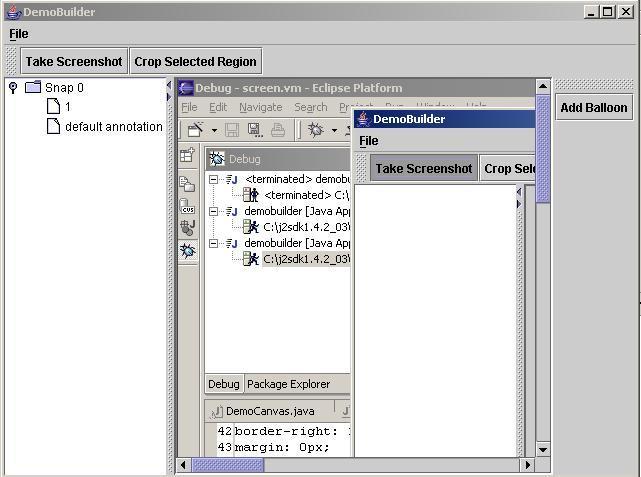The height and width of the screenshot is (477, 641).
Task: Click the Take Screenshot button in the main toolbar
Action: click(x=74, y=62)
